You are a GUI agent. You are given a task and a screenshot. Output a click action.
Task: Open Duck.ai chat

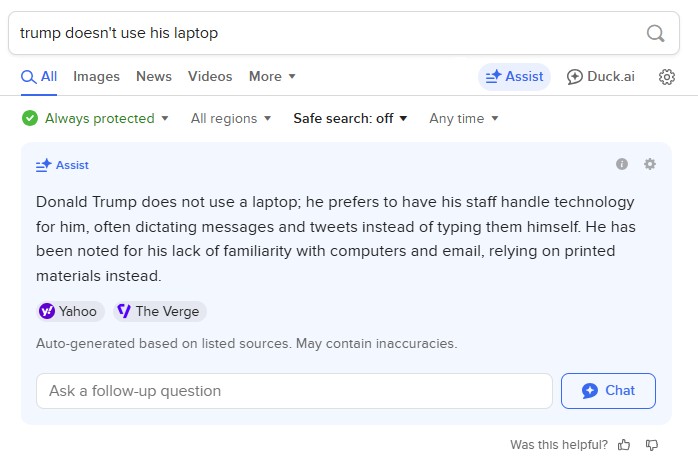pyautogui.click(x=601, y=77)
